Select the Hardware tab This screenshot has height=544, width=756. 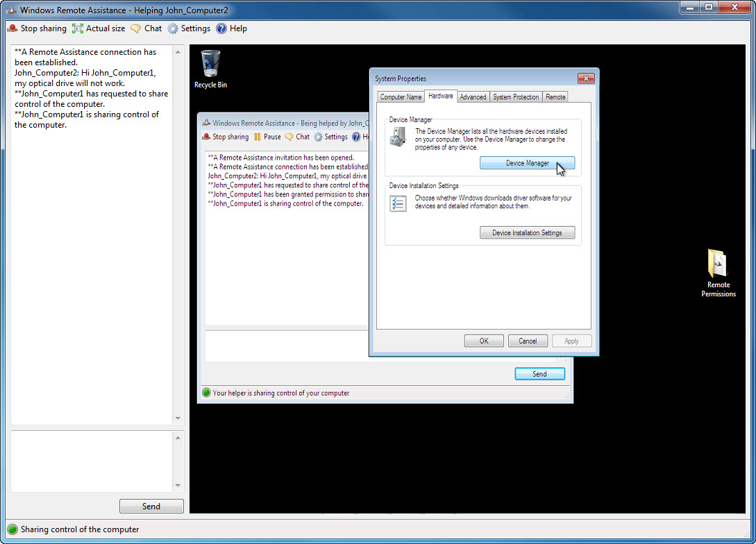pos(441,96)
